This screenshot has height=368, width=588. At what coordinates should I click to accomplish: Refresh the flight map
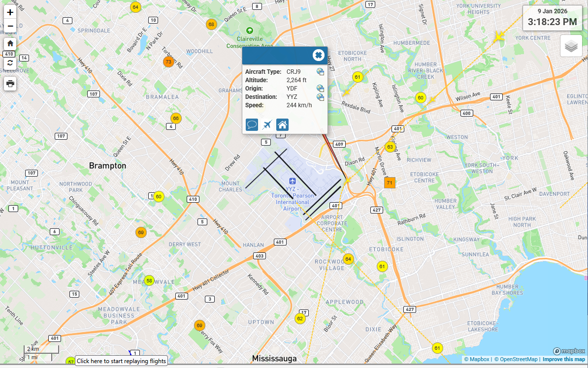click(10, 62)
